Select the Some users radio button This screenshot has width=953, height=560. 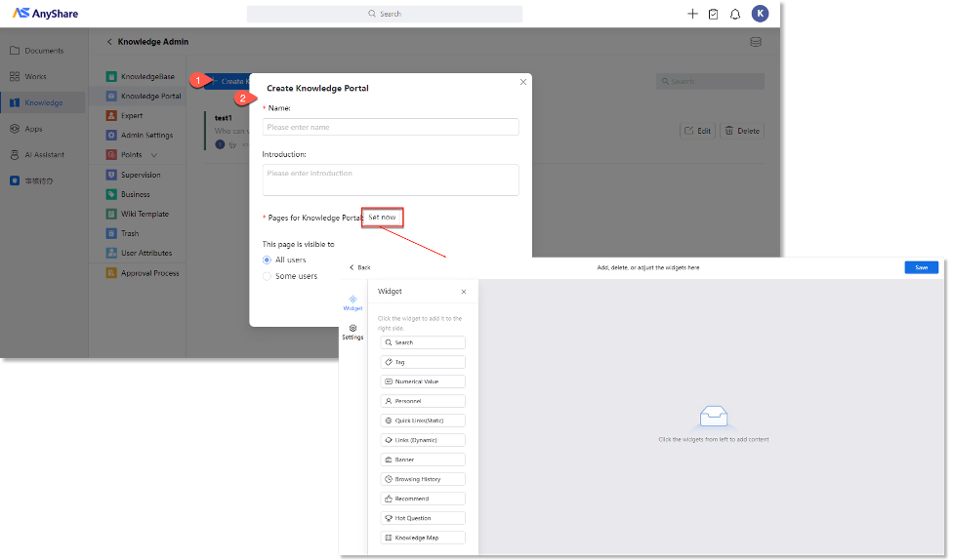(268, 276)
